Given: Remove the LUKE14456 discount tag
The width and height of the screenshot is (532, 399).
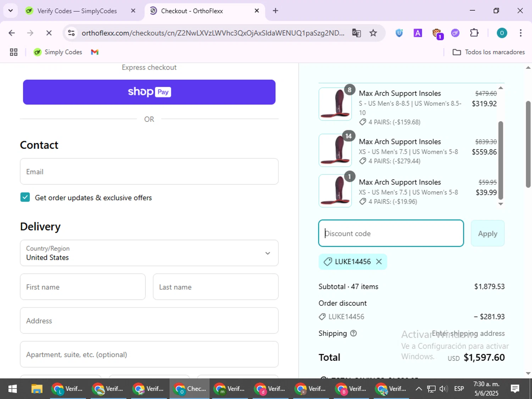Looking at the screenshot, I should [x=379, y=261].
